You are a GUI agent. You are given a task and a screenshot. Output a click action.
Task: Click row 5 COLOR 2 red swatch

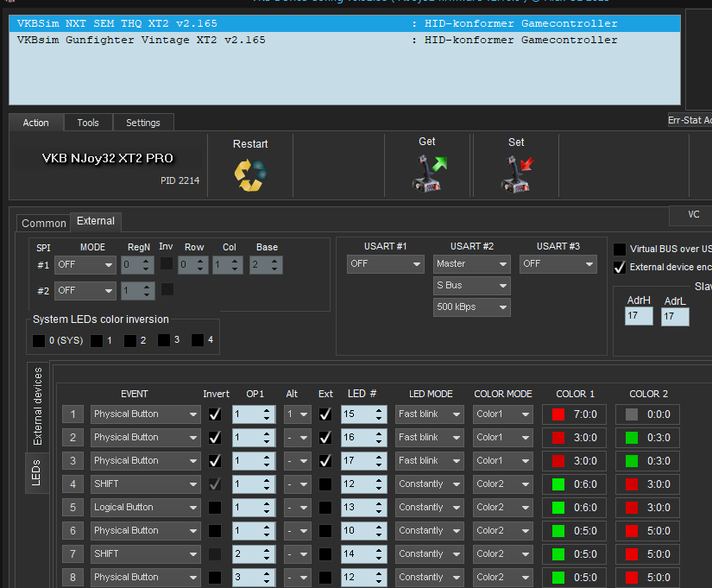[x=632, y=508]
